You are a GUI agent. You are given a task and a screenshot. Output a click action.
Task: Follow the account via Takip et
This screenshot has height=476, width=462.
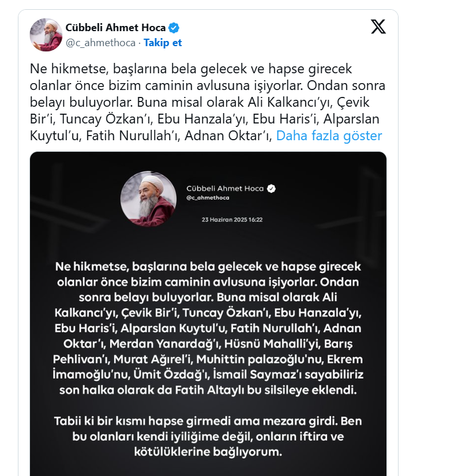point(163,43)
